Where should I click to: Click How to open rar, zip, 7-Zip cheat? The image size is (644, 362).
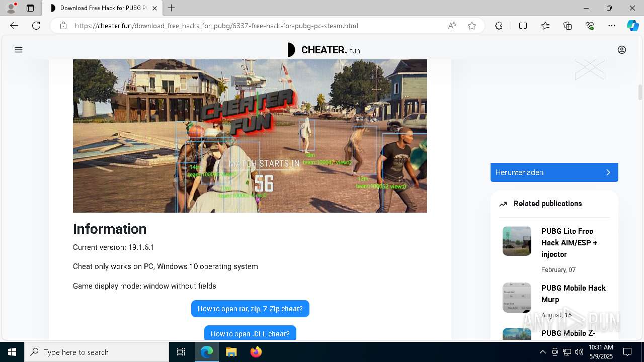tap(250, 309)
